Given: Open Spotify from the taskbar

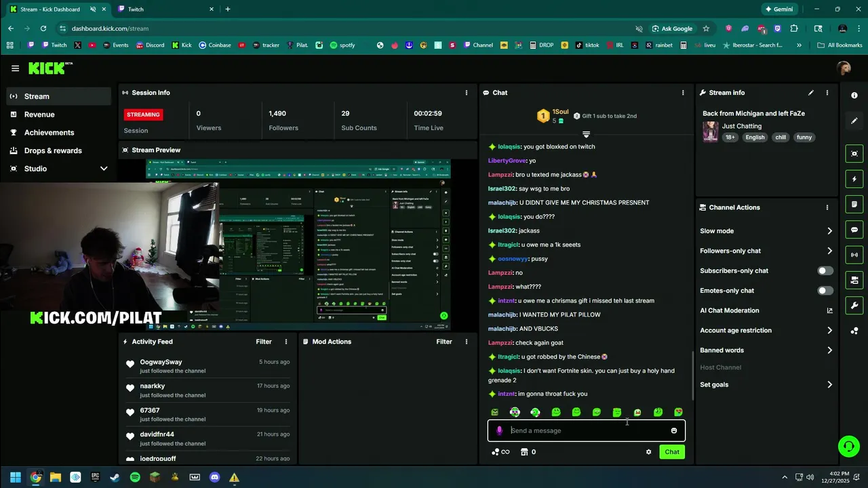Looking at the screenshot, I should tap(135, 477).
